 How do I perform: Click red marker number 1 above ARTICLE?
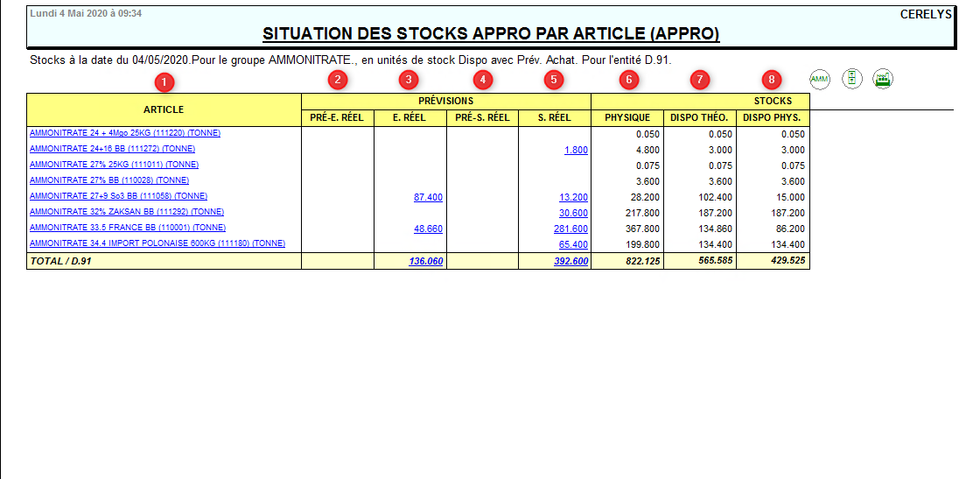164,82
